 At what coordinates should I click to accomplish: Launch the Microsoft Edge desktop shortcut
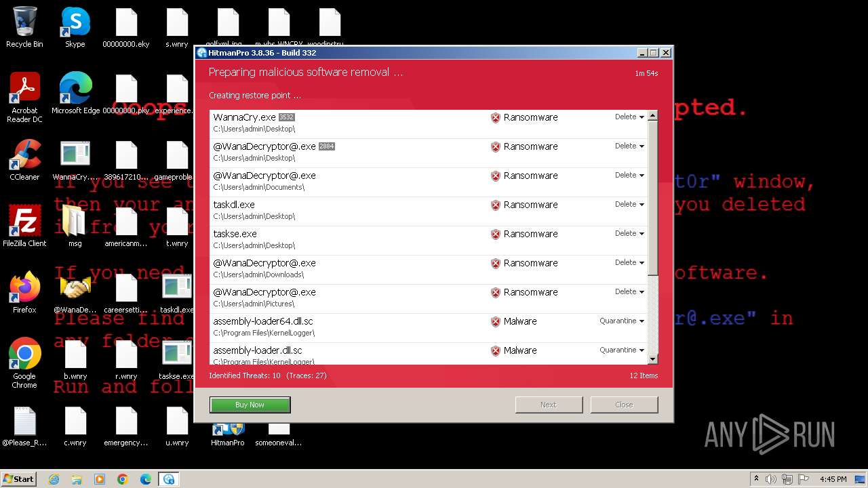pyautogui.click(x=75, y=94)
